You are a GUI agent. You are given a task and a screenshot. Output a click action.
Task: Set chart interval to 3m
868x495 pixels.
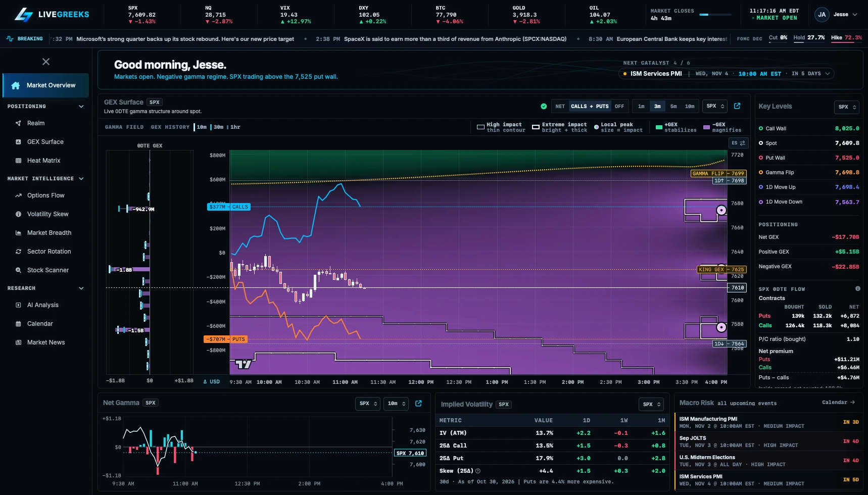coord(657,106)
